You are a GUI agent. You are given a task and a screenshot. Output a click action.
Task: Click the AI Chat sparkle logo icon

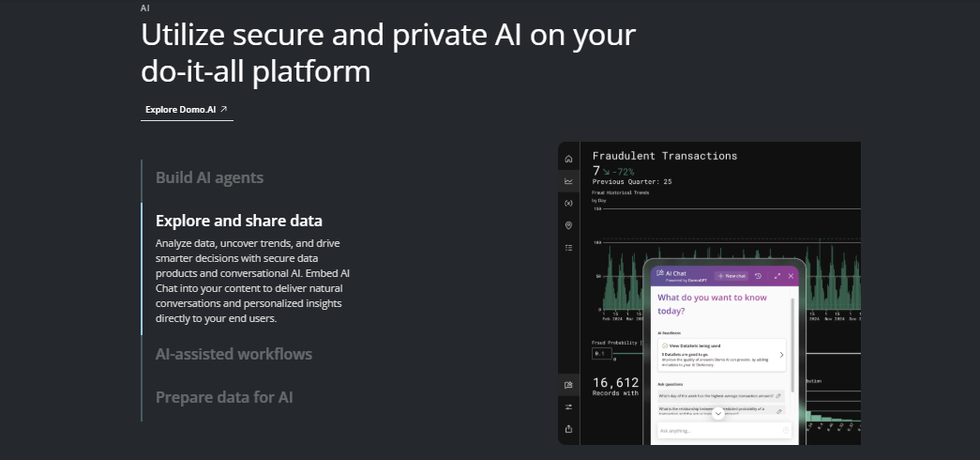pyautogui.click(x=660, y=273)
